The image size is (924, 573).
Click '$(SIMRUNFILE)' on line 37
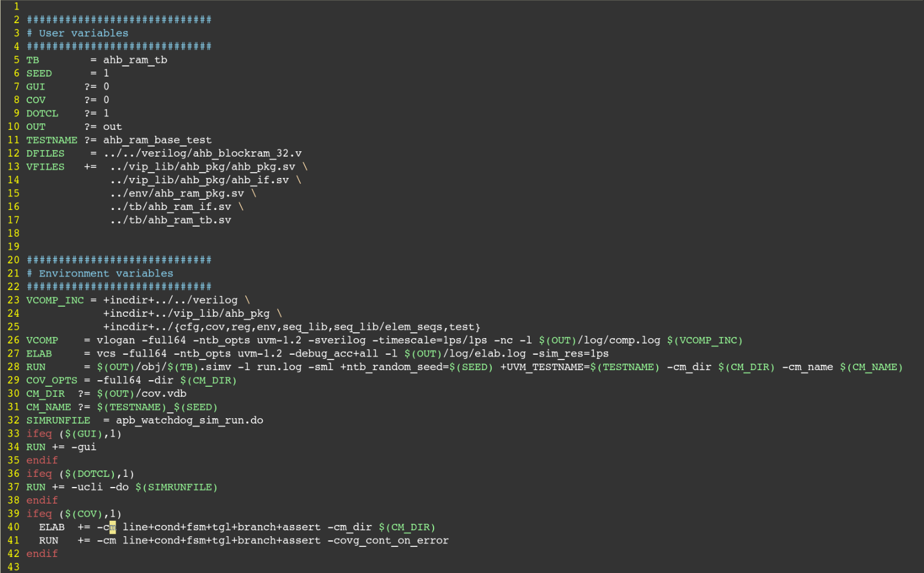pyautogui.click(x=176, y=487)
